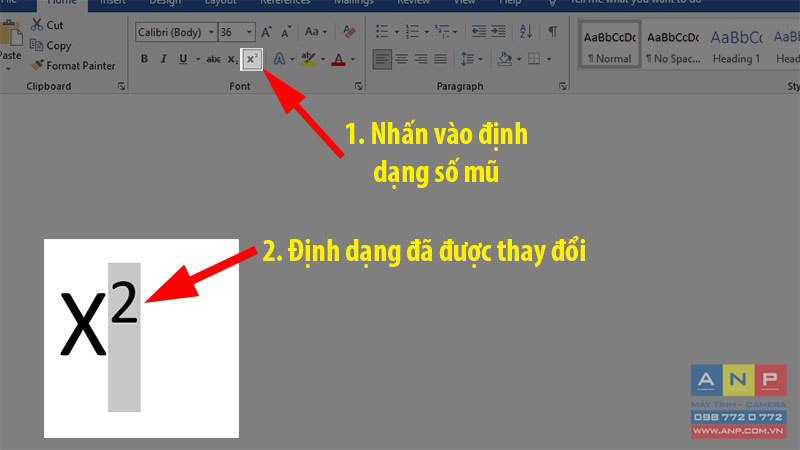Select Format Painter
The height and width of the screenshot is (450, 800).
click(73, 66)
